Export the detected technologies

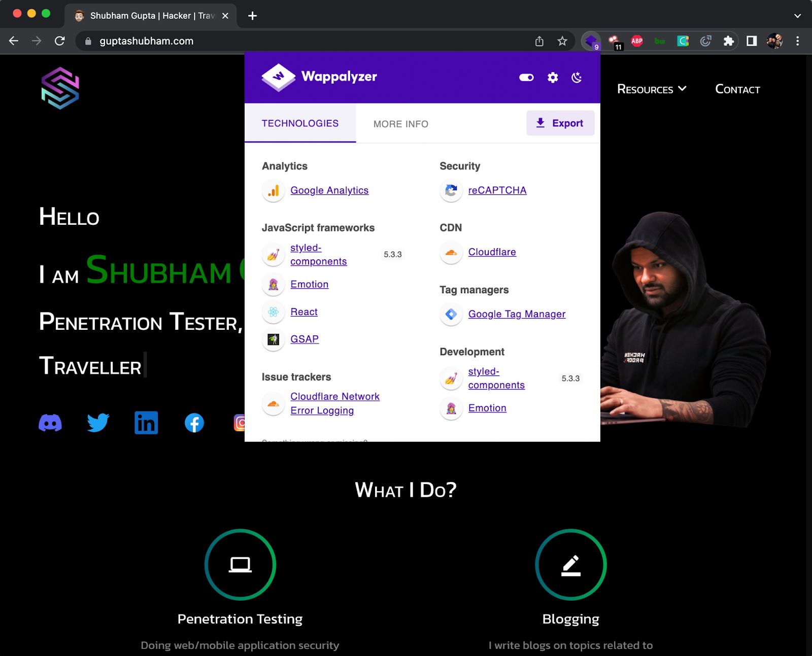tap(560, 123)
